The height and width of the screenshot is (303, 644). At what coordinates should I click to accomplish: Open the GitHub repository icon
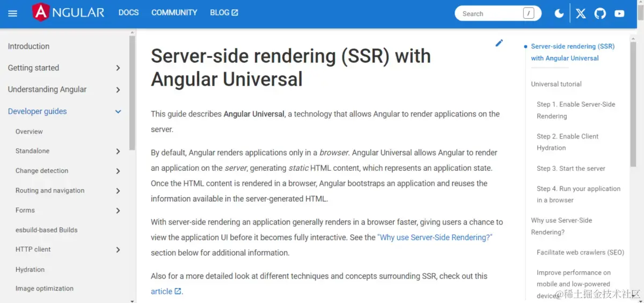(x=600, y=13)
